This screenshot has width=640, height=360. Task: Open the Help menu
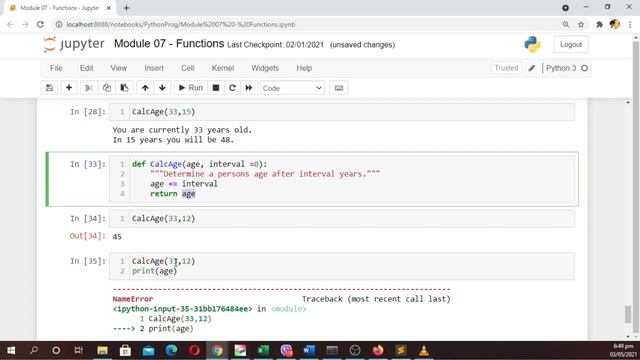[304, 68]
